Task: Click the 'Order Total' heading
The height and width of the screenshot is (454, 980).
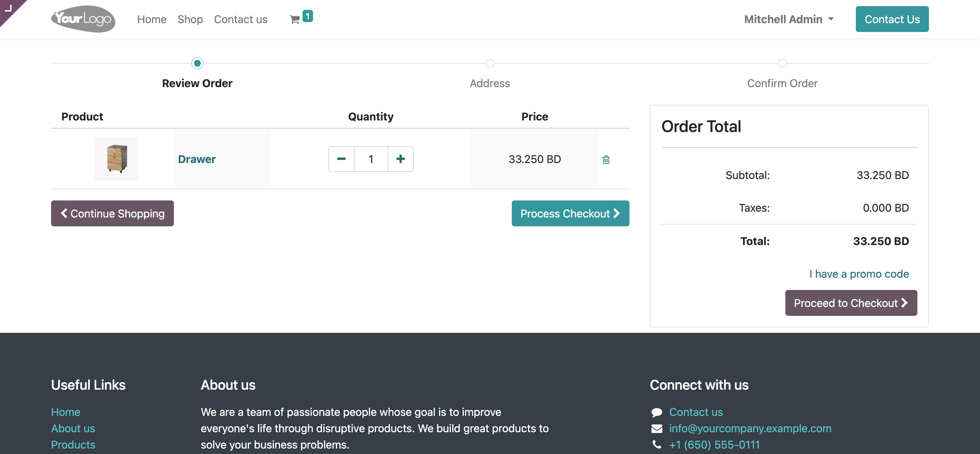Action: (701, 127)
